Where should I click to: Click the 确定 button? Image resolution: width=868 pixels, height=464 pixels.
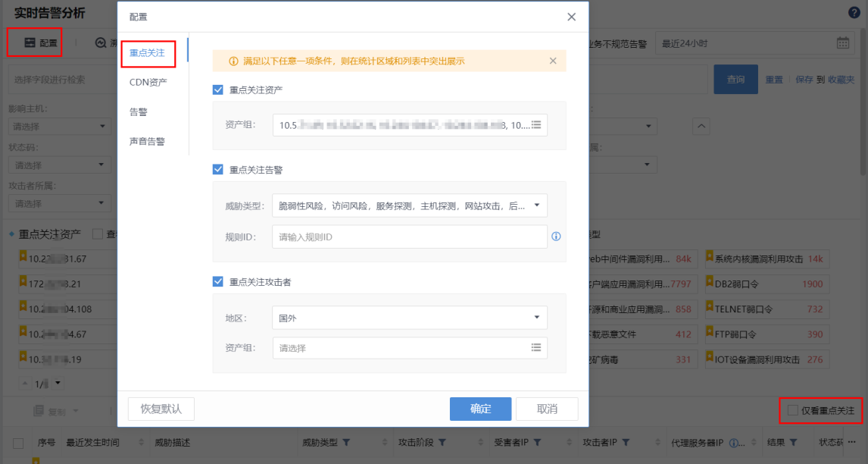(480, 409)
